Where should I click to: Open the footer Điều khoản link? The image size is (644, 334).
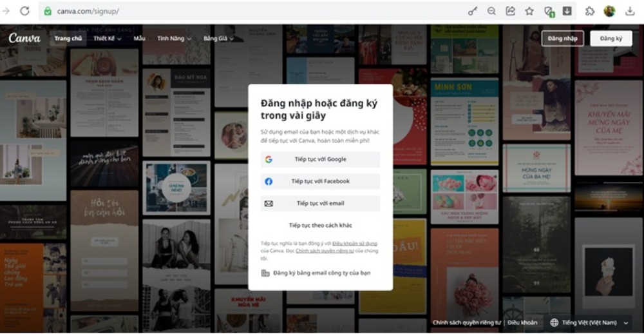pos(522,322)
